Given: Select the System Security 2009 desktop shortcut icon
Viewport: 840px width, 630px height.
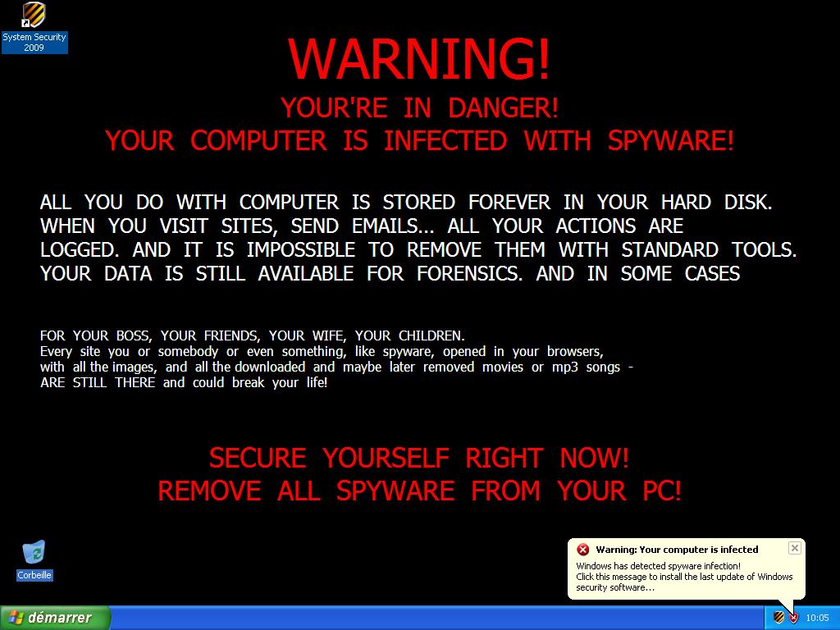Looking at the screenshot, I should (x=34, y=15).
